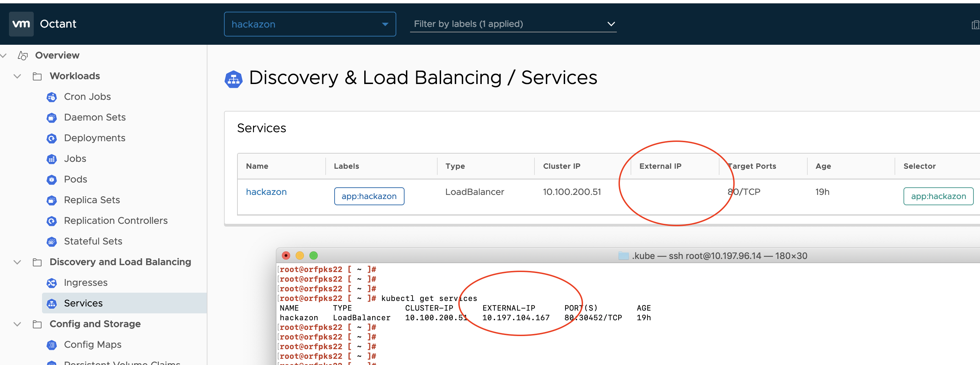Click the Pods icon in the sidebar
The image size is (980, 365).
[51, 179]
